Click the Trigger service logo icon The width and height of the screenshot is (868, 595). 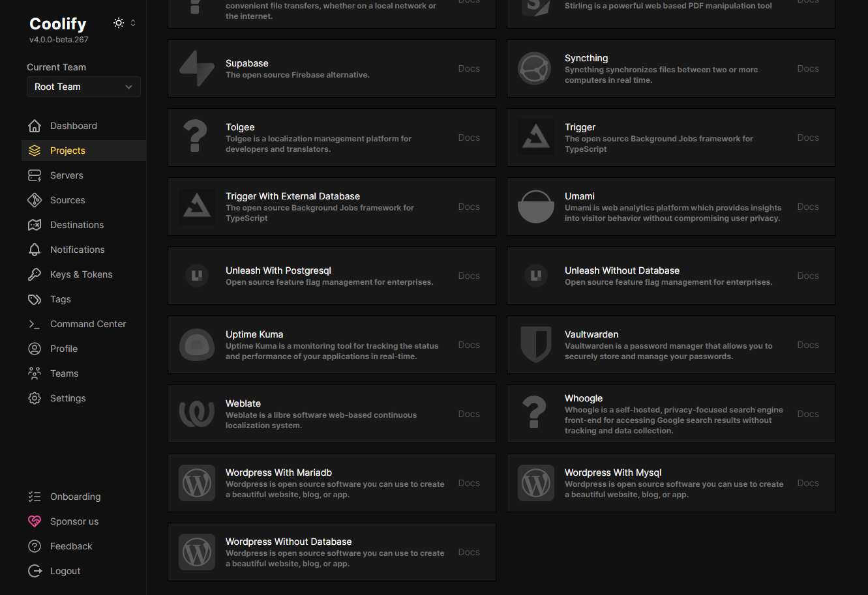tap(535, 138)
